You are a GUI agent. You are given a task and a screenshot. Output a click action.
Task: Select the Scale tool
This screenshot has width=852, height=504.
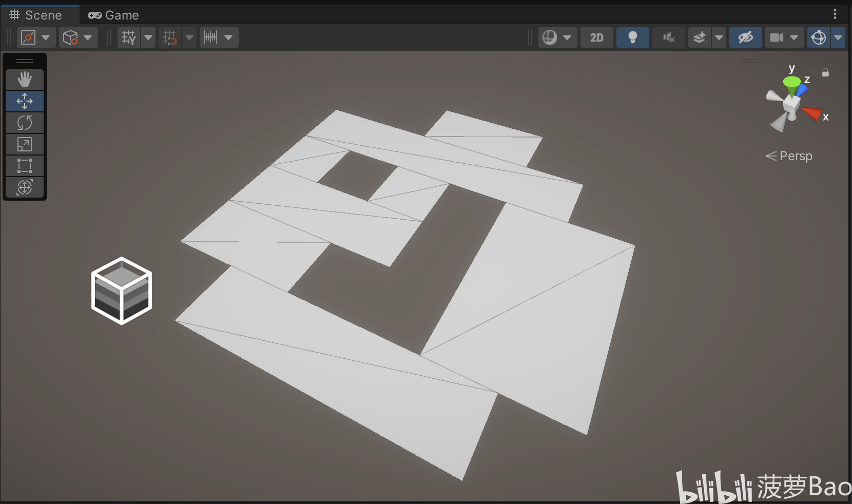(25, 144)
